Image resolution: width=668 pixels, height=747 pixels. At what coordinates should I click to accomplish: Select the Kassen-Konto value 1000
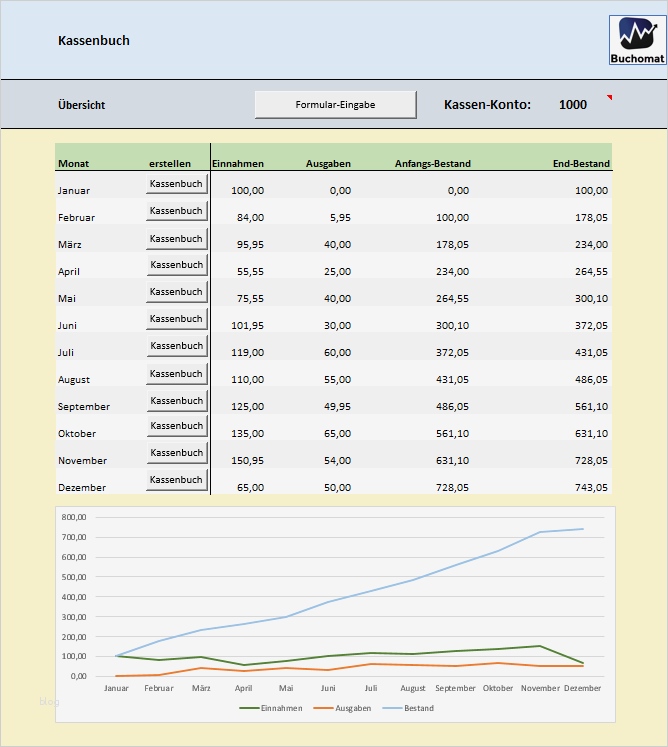573,105
